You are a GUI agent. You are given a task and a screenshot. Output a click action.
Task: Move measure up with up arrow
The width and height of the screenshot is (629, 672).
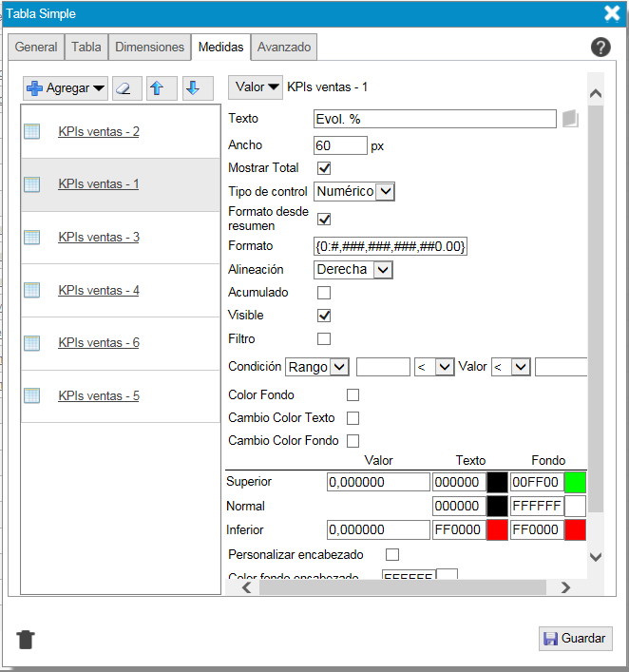[x=158, y=88]
